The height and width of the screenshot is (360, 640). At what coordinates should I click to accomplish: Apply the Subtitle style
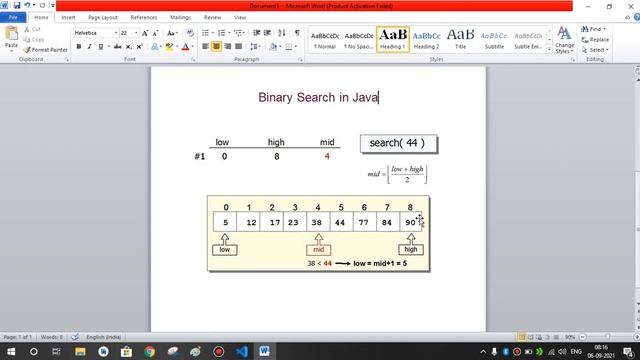pyautogui.click(x=494, y=40)
